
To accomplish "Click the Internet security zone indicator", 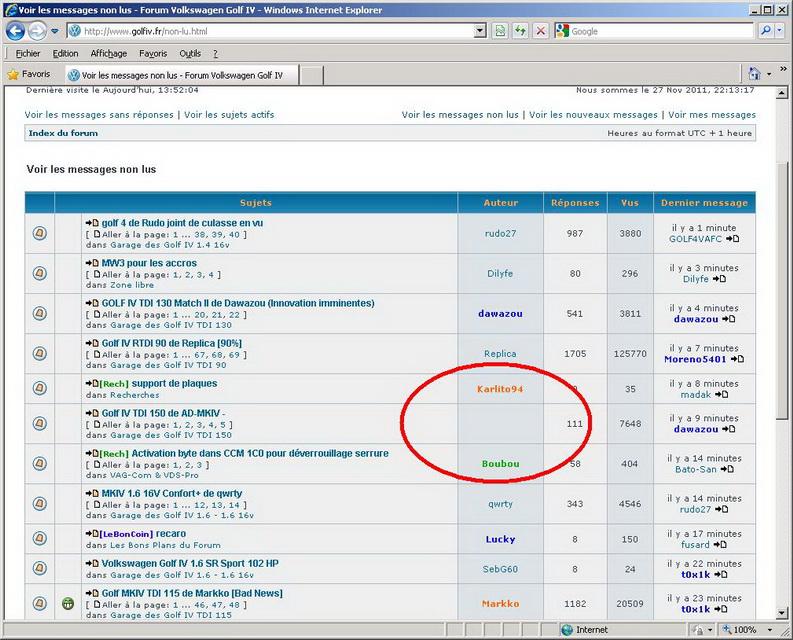I will coord(585,630).
